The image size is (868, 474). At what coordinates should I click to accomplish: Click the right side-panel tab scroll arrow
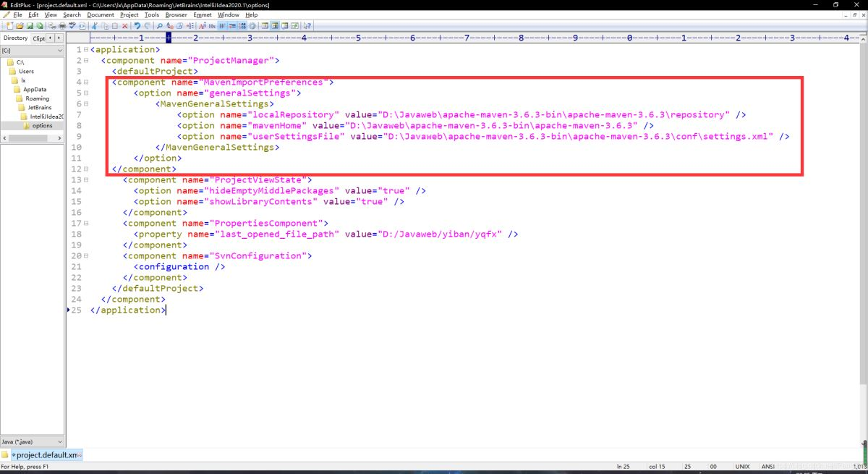click(x=59, y=38)
